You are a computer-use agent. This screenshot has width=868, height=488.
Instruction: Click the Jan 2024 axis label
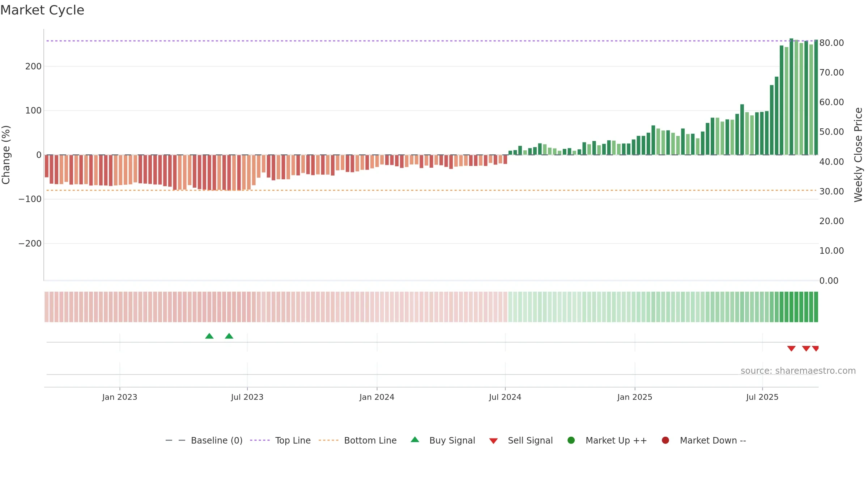377,397
